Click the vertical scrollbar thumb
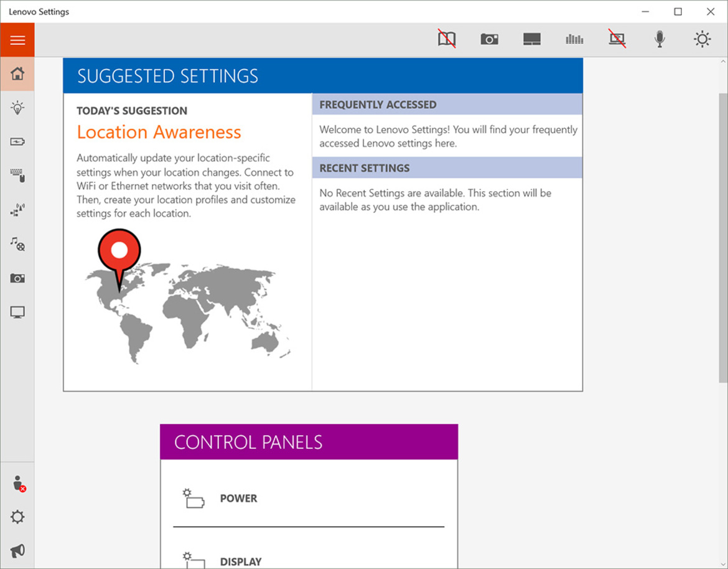The width and height of the screenshot is (728, 569). (723, 238)
